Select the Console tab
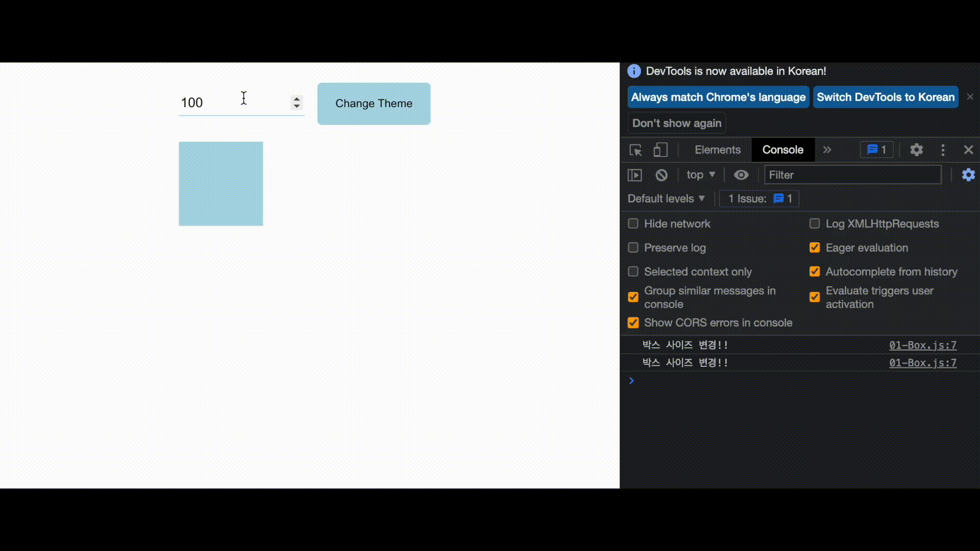The width and height of the screenshot is (980, 551). (x=783, y=149)
